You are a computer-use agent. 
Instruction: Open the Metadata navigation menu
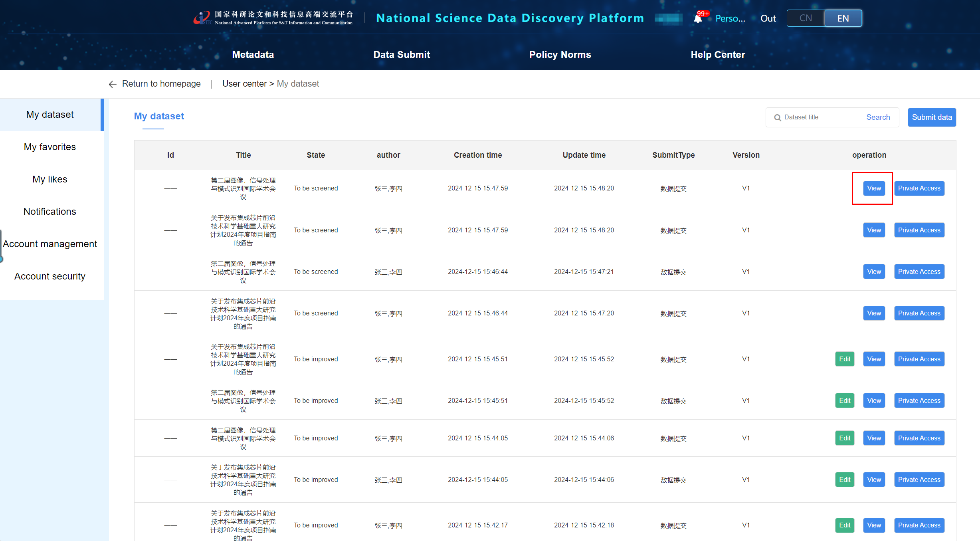click(253, 55)
